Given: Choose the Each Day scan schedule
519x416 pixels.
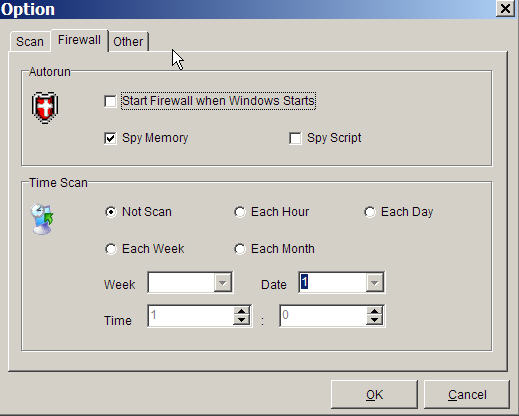Looking at the screenshot, I should point(370,212).
